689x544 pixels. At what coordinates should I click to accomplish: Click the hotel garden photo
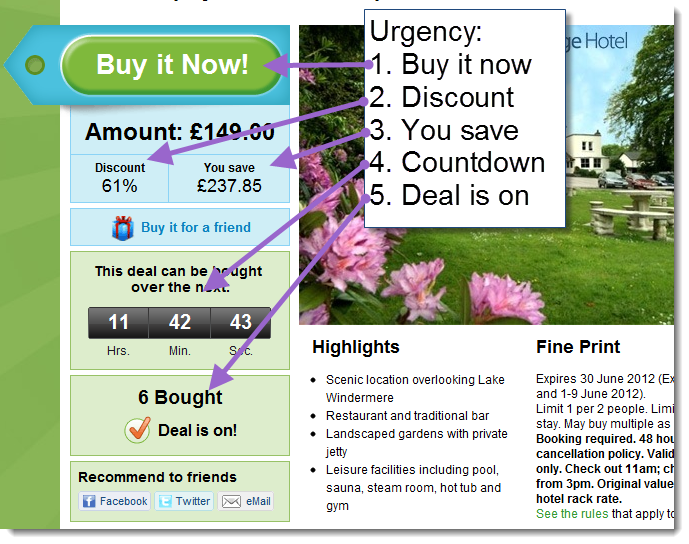(486, 174)
